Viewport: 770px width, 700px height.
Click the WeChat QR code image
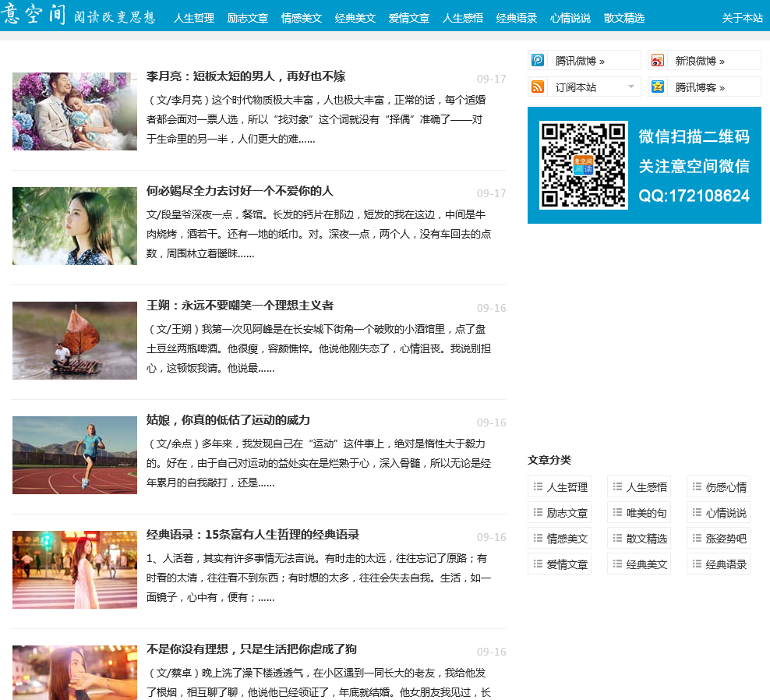[584, 165]
